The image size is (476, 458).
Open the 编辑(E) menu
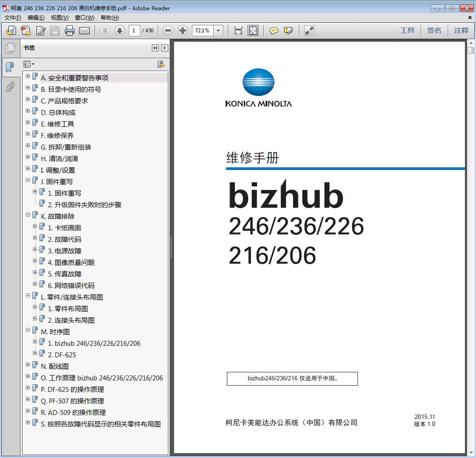coord(36,18)
